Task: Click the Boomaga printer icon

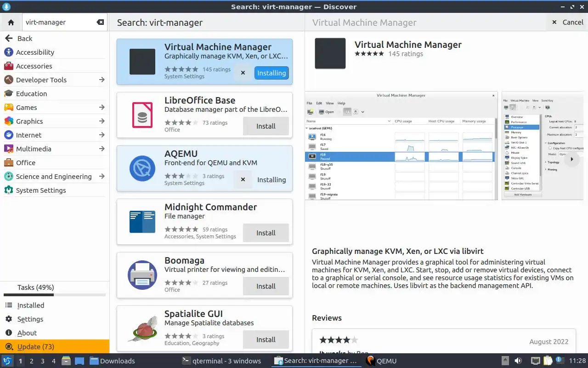Action: point(142,275)
